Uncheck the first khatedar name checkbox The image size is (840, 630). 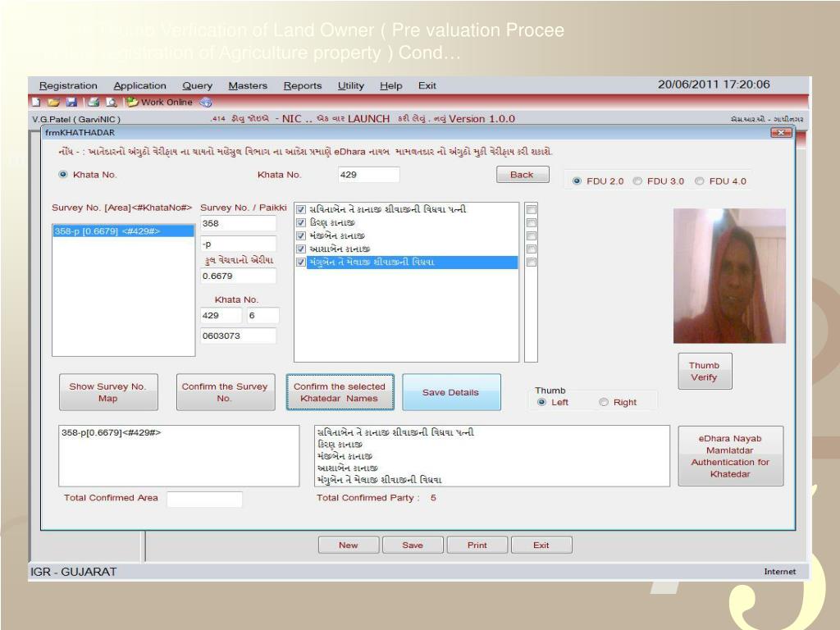tap(301, 209)
